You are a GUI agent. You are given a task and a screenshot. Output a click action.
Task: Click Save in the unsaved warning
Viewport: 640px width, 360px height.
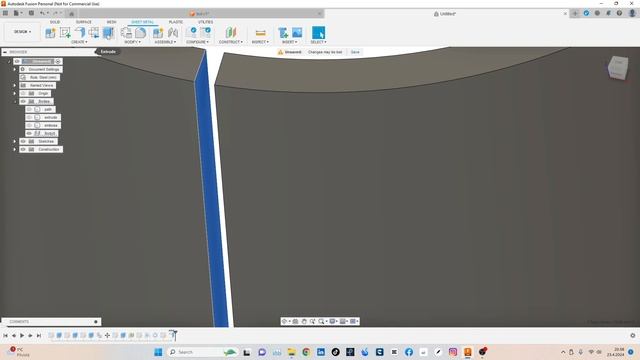click(x=355, y=52)
